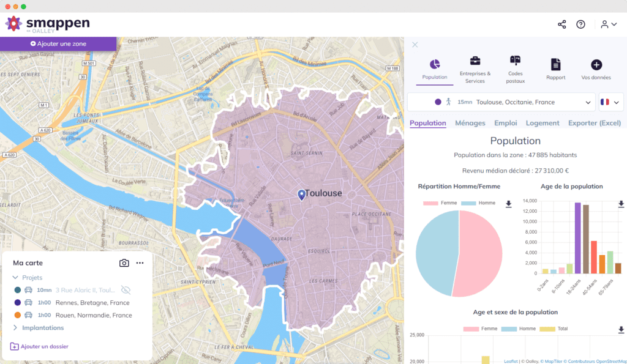Open the Vos données panel
Screen dimensions: 627x364
(596, 67)
